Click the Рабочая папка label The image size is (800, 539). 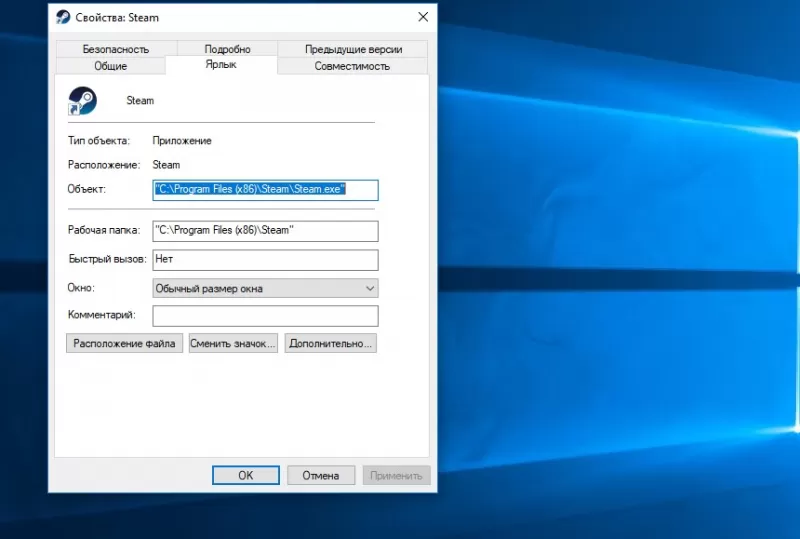[x=104, y=230]
